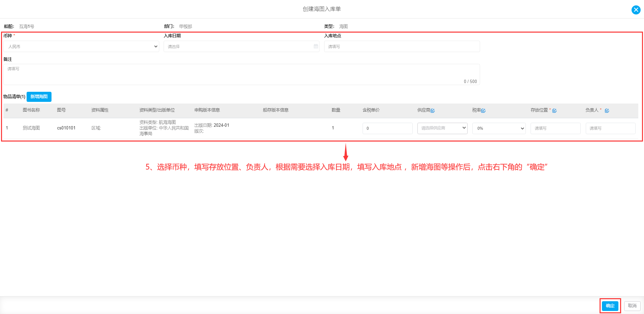Image resolution: width=644 pixels, height=314 pixels.
Task: Click the 互海1号 ship name
Action: pos(27,27)
